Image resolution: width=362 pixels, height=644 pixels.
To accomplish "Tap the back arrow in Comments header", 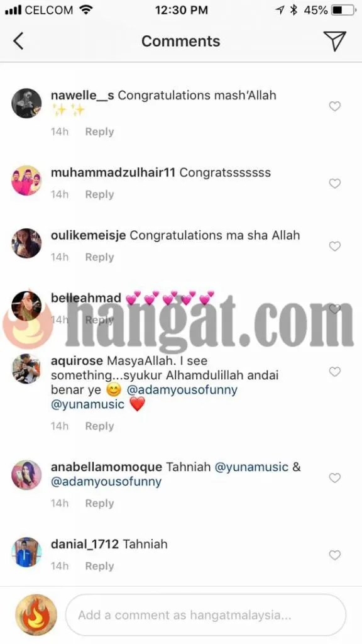I will click(x=18, y=42).
